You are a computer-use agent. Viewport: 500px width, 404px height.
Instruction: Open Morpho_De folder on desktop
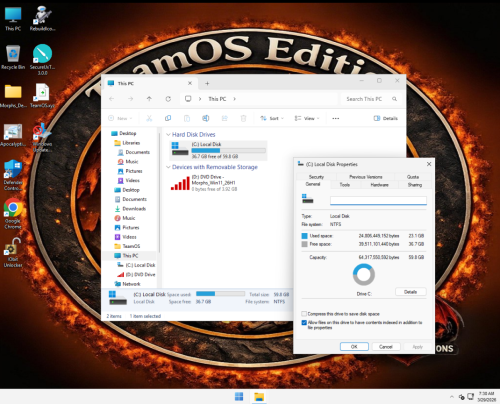pyautogui.click(x=13, y=96)
